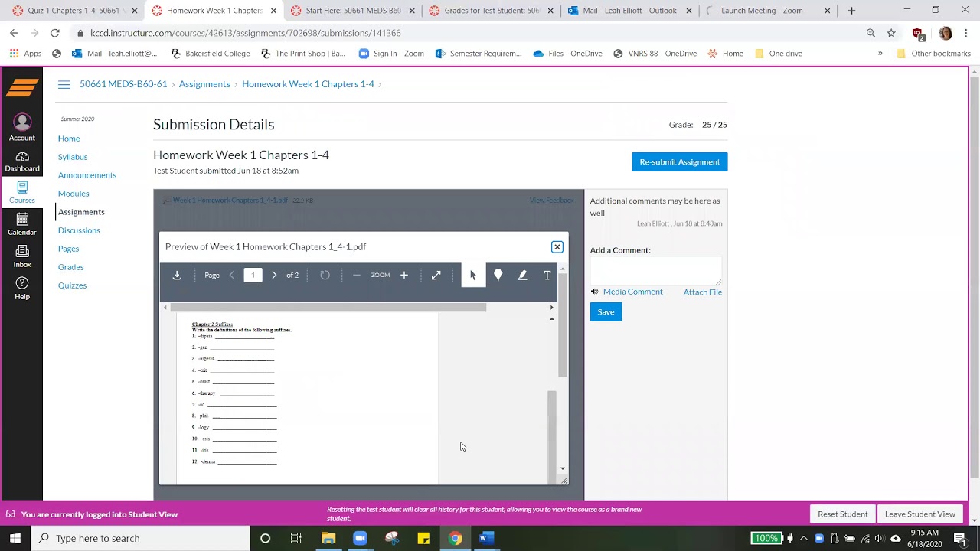Open Help in Canvas global nav
980x551 pixels.
pos(22,289)
